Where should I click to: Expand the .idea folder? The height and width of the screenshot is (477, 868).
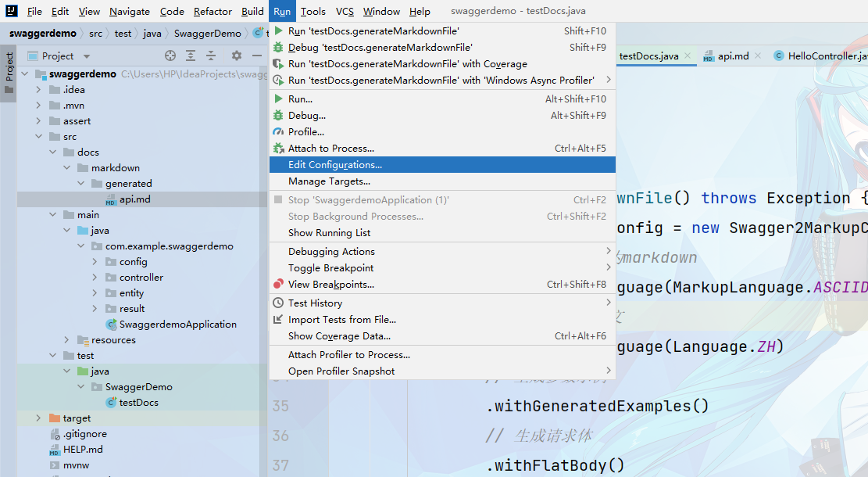pos(38,89)
